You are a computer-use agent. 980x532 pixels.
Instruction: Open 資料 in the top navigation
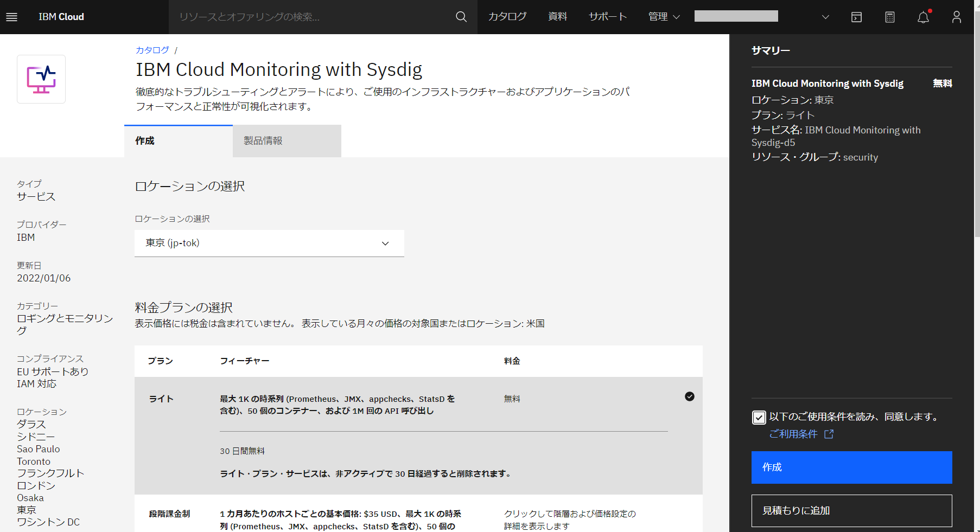(x=558, y=17)
